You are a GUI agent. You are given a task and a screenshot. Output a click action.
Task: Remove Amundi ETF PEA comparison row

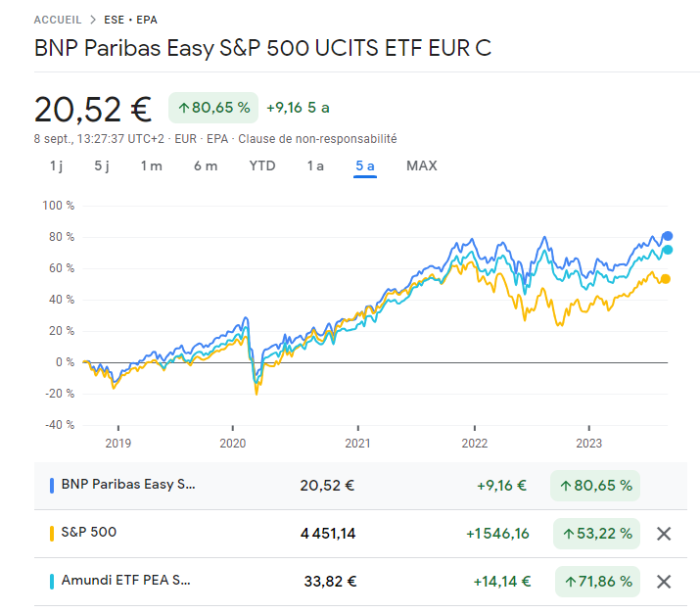pyautogui.click(x=664, y=582)
